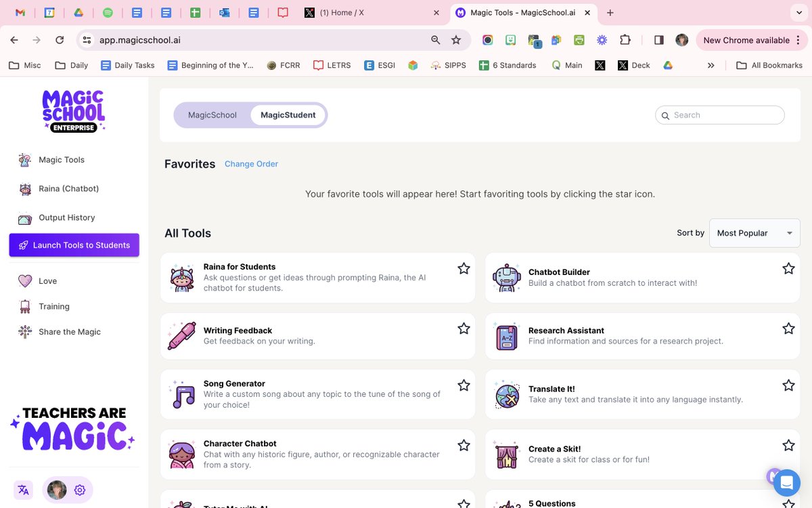Switch to the Gmail pinned tab

click(x=20, y=13)
